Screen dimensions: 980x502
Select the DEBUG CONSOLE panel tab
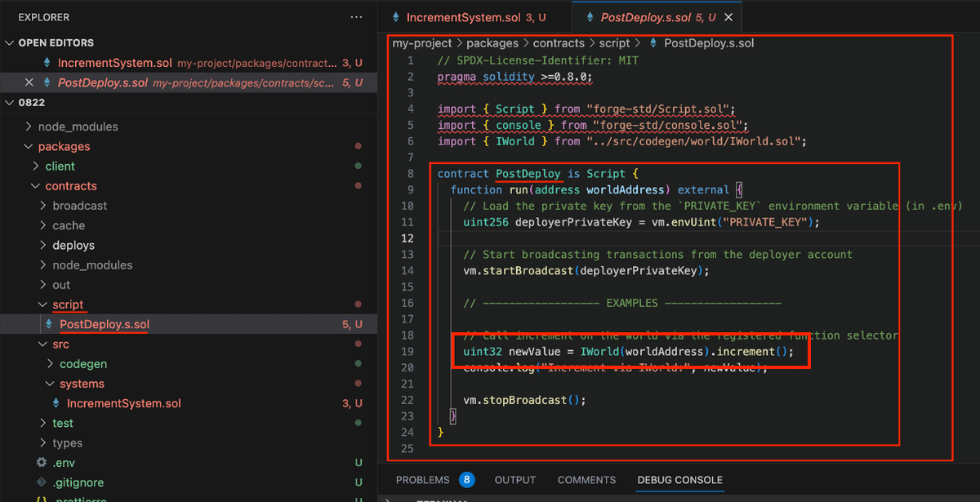680,480
